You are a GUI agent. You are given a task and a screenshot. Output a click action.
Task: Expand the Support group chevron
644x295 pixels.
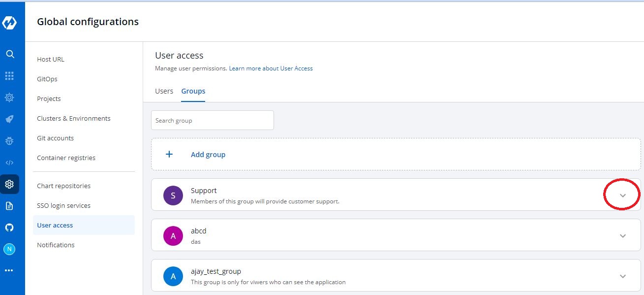pos(622,196)
